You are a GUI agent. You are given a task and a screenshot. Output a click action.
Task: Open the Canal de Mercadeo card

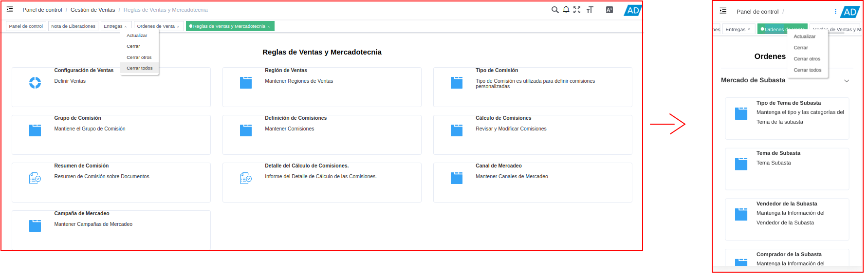(x=532, y=182)
